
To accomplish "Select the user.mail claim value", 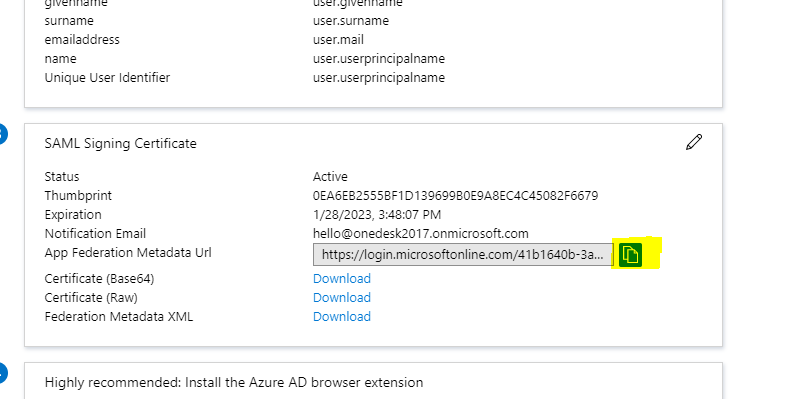I will point(338,40).
